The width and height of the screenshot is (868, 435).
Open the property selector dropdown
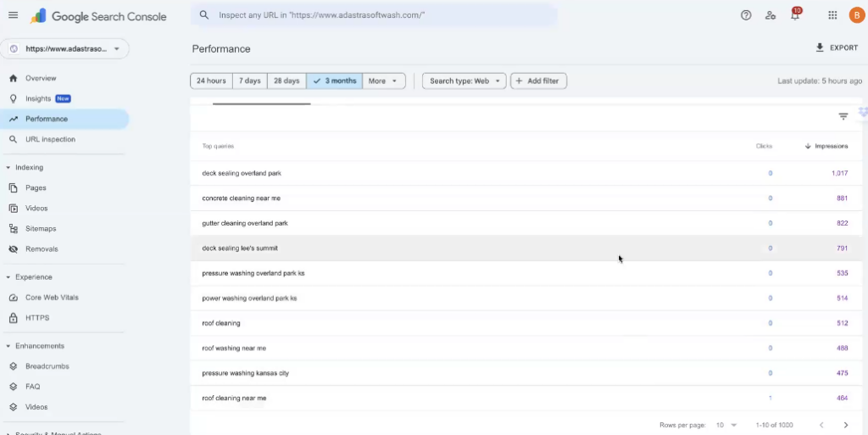[x=64, y=48]
